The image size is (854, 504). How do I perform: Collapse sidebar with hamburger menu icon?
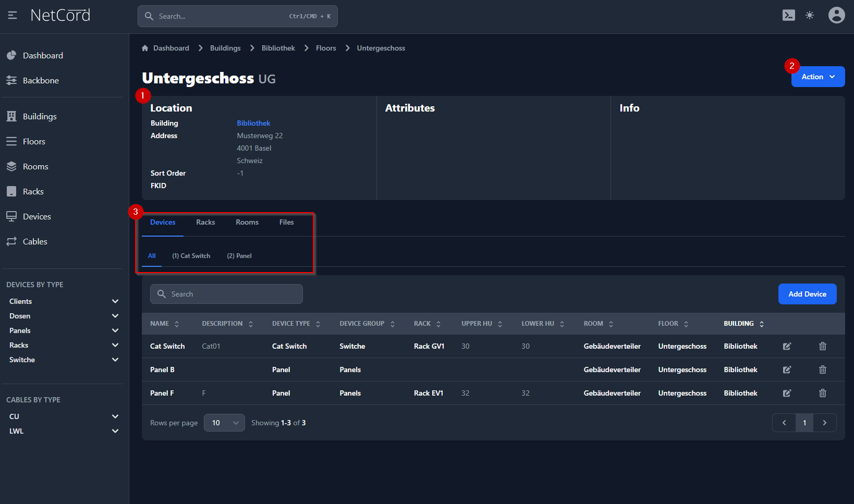click(13, 16)
